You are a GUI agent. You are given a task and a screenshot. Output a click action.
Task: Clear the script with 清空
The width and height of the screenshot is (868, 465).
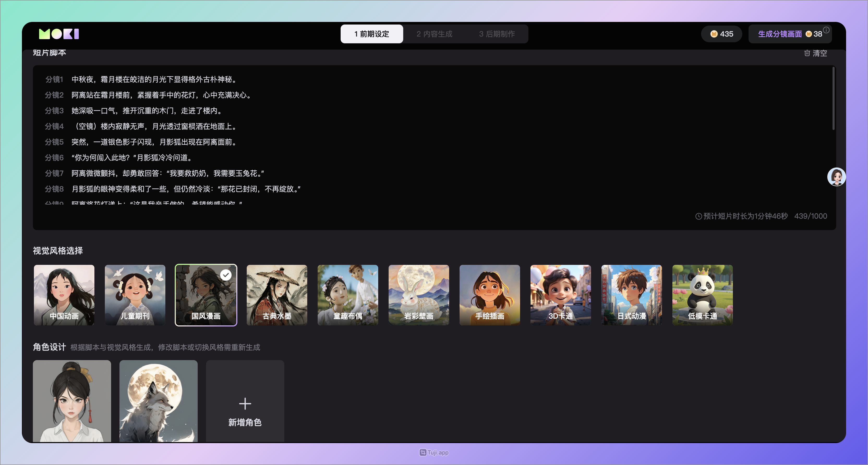coord(815,53)
